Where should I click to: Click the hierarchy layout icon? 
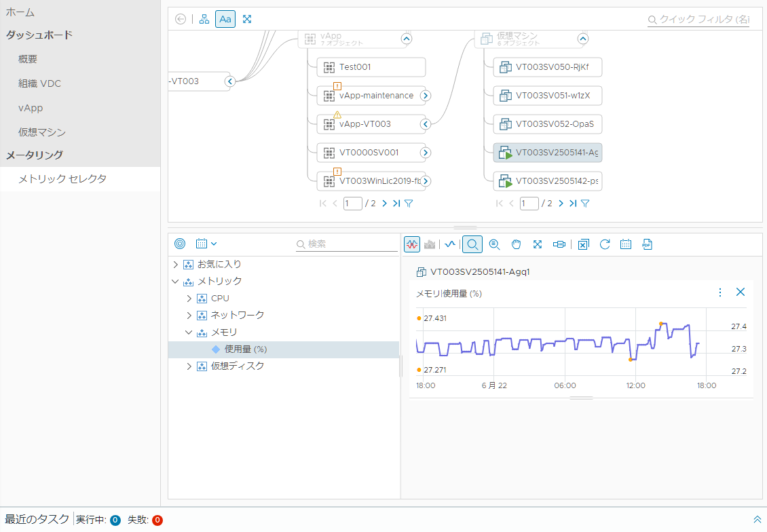[204, 19]
